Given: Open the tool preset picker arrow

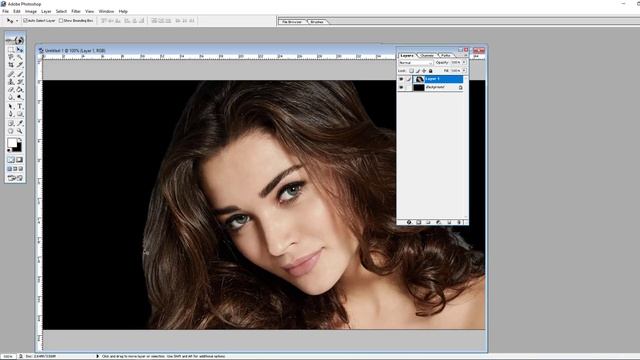Looking at the screenshot, I should (x=17, y=21).
